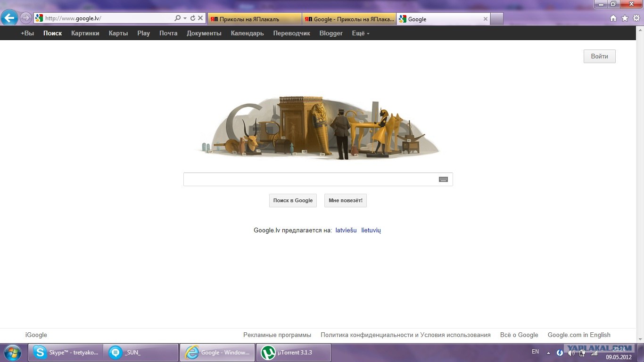Open Blogger in the Google bar

(331, 33)
